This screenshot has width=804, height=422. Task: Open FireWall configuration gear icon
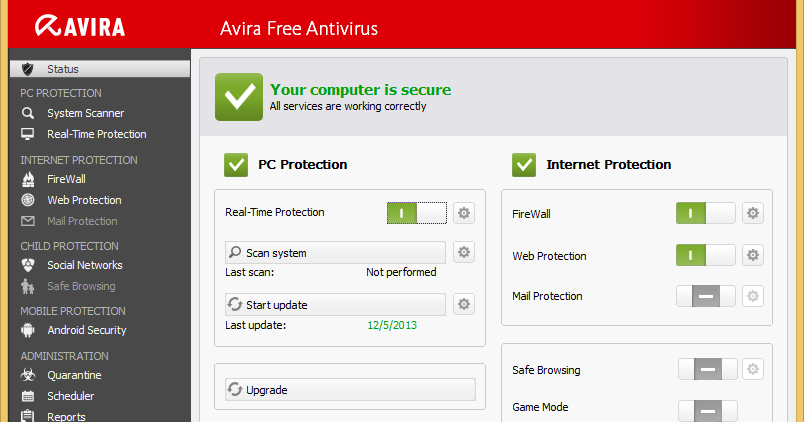[x=752, y=213]
